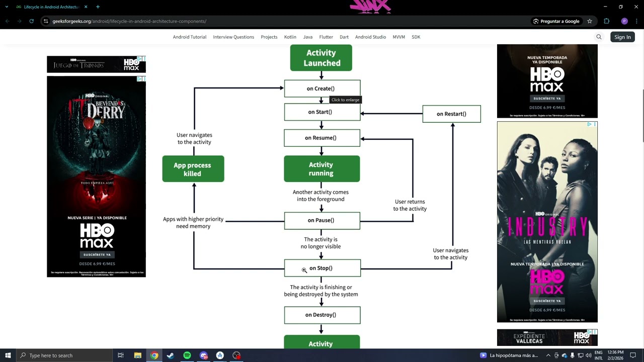This screenshot has height=362, width=644.
Task: Open Task View on the taskbar
Action: point(121,355)
